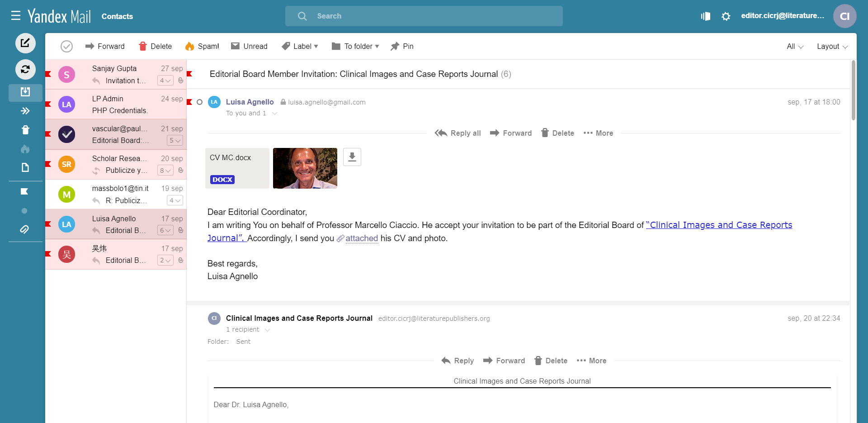
Task: Open the hamburger main menu
Action: tap(16, 16)
